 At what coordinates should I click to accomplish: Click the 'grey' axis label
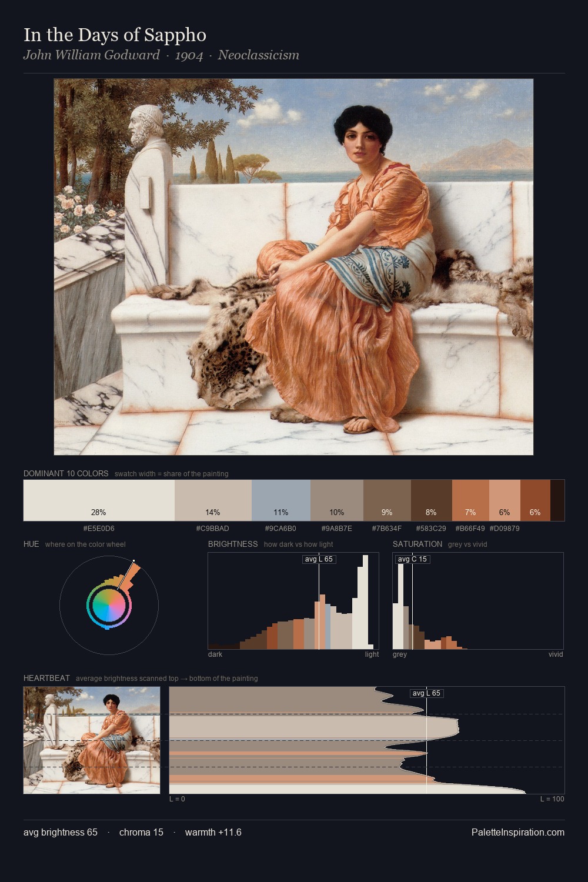click(400, 654)
